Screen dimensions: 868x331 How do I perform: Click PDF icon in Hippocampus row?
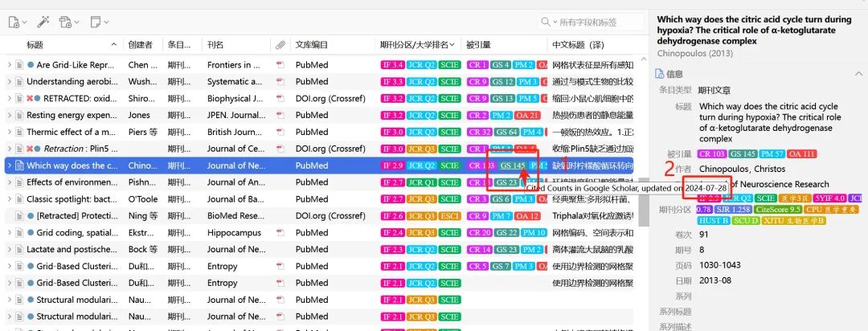(280, 232)
